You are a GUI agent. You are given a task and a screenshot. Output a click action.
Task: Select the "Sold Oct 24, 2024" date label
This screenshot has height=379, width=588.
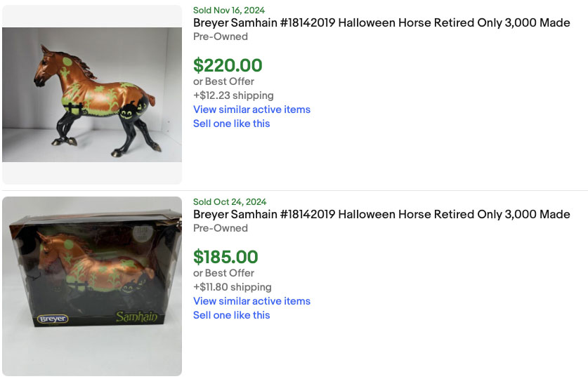click(230, 202)
